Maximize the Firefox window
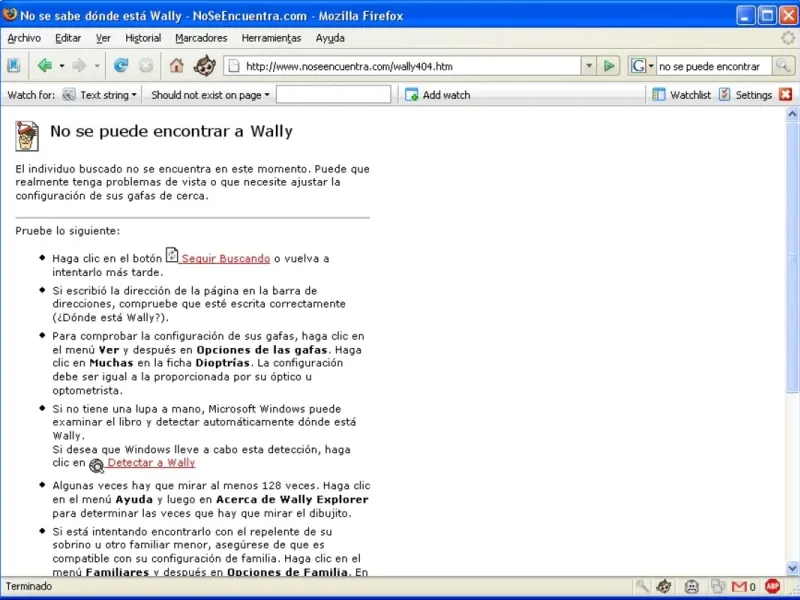The height and width of the screenshot is (600, 800). 767,15
